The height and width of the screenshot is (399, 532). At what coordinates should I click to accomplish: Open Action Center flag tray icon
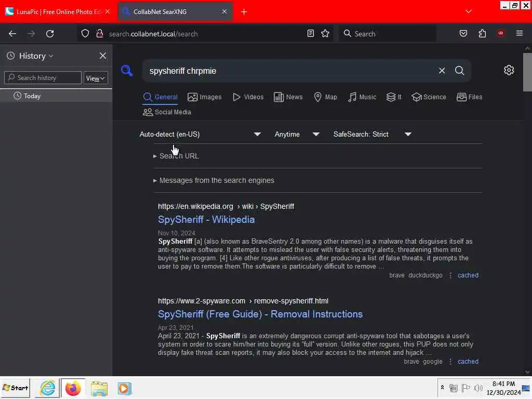coord(466,388)
